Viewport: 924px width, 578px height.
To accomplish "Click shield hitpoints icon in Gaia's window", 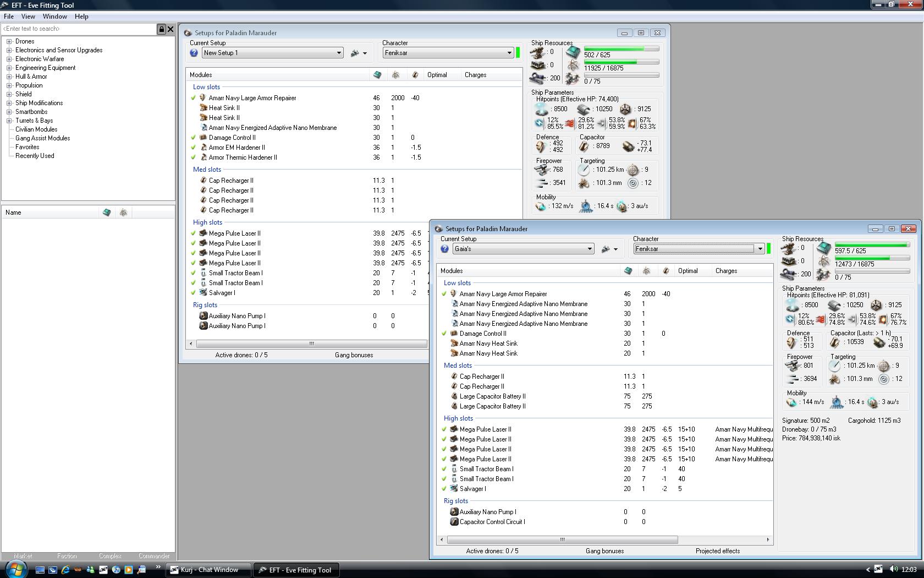I will pyautogui.click(x=792, y=305).
